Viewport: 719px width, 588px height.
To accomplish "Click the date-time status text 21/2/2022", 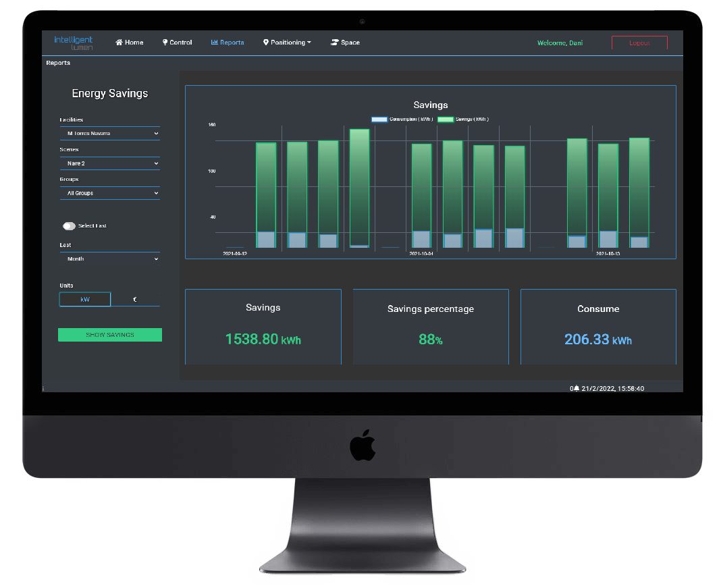I will (x=612, y=388).
